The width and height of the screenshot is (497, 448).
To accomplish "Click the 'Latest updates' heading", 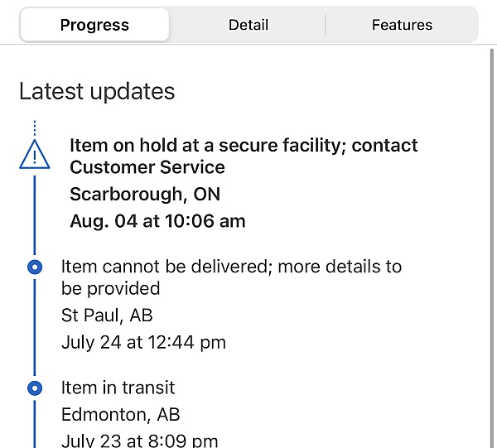I will (x=97, y=92).
